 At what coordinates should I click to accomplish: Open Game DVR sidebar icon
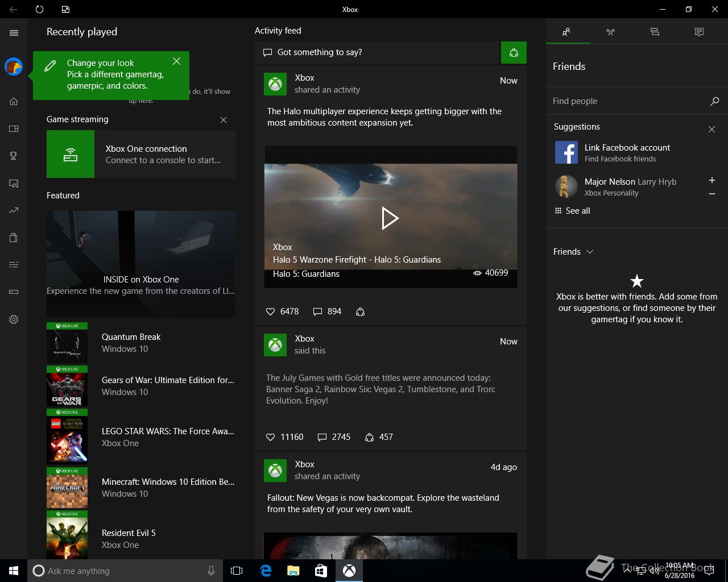click(x=14, y=183)
